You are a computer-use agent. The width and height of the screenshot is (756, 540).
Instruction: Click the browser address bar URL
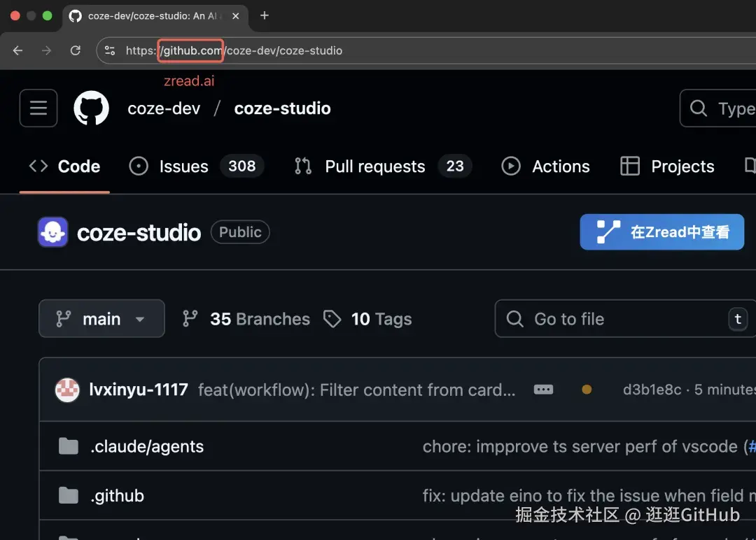coord(234,50)
